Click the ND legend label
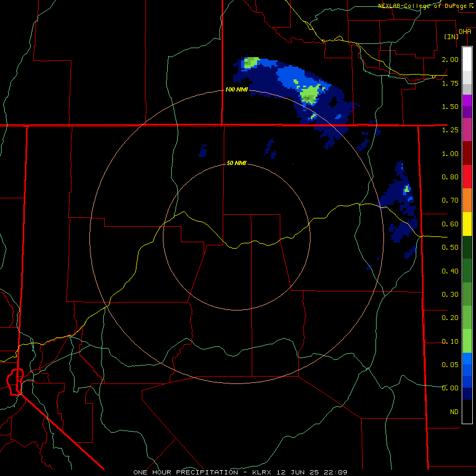Image resolution: width=476 pixels, height=476 pixels. coord(454,412)
